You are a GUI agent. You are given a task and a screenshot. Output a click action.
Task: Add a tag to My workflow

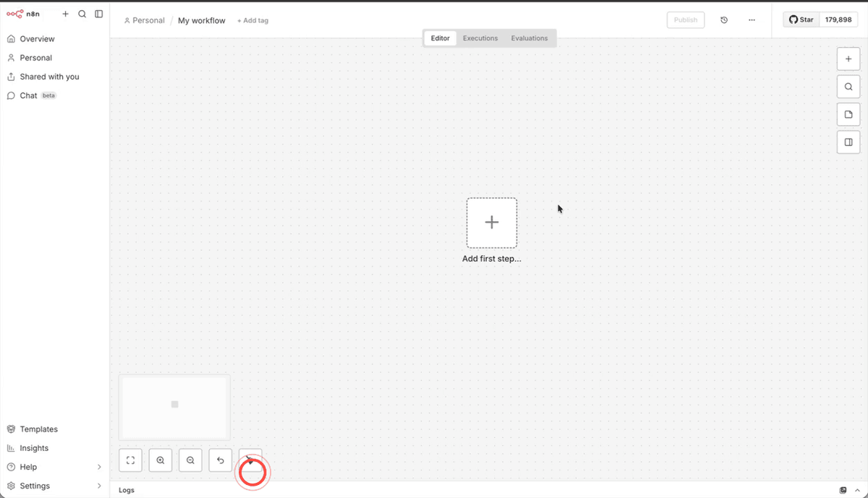pos(252,20)
